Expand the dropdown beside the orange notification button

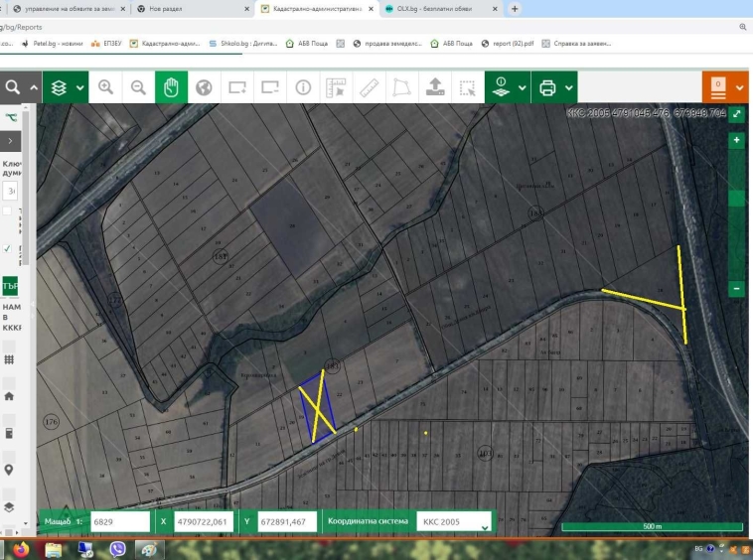740,87
